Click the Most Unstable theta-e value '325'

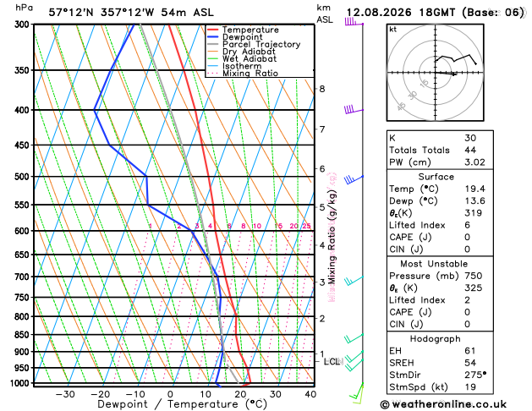pyautogui.click(x=473, y=288)
